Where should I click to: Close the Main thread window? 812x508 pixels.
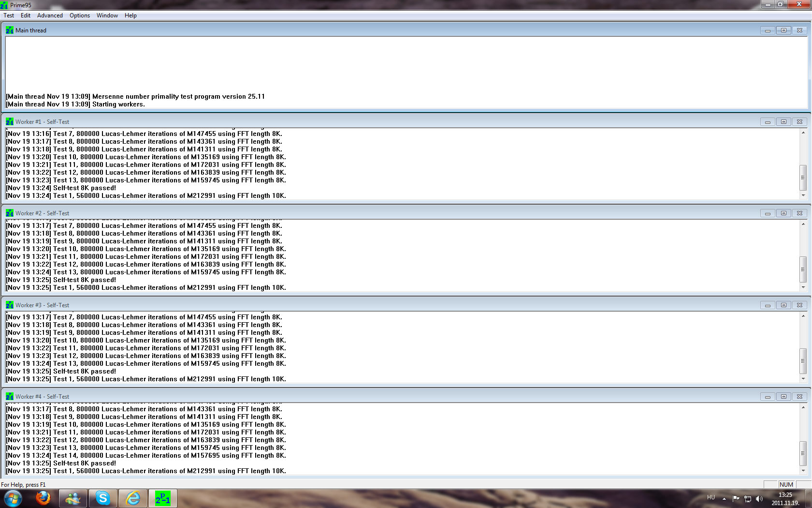click(799, 30)
